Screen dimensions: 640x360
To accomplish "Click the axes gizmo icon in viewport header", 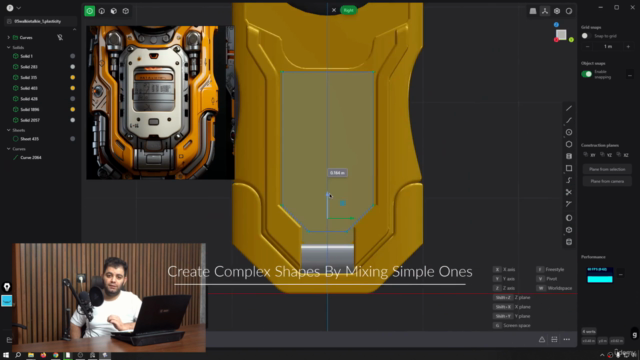I will pyautogui.click(x=545, y=11).
